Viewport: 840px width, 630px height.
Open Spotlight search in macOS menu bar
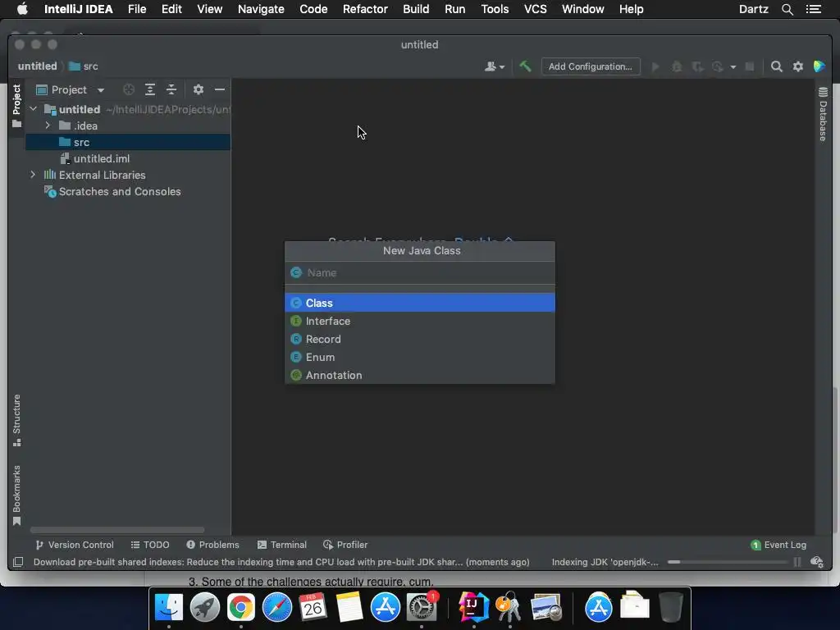pyautogui.click(x=787, y=9)
